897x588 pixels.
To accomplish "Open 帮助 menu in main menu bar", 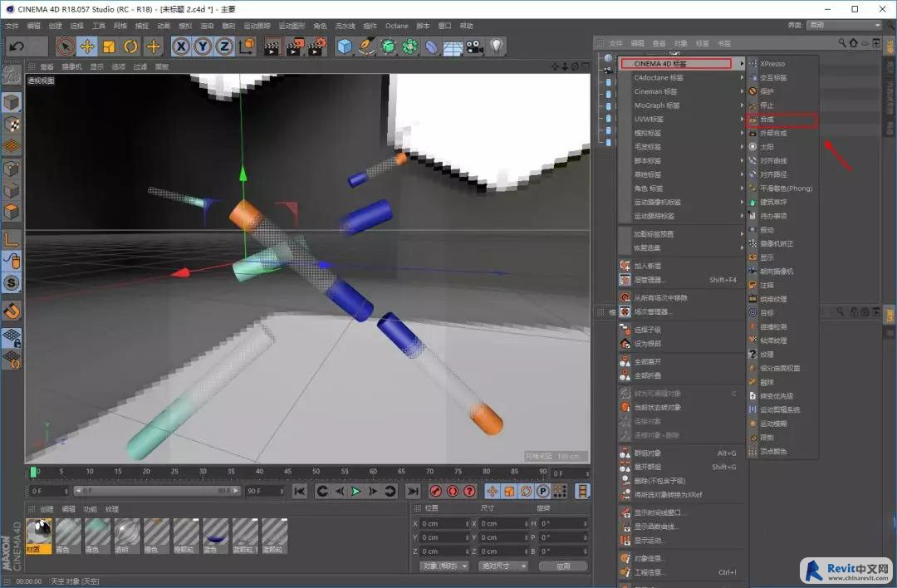I will pyautogui.click(x=466, y=26).
